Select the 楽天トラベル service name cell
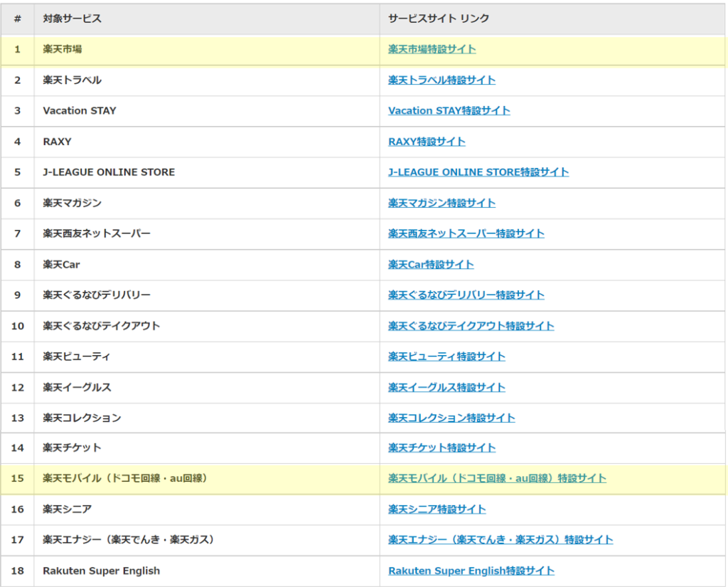 point(207,80)
